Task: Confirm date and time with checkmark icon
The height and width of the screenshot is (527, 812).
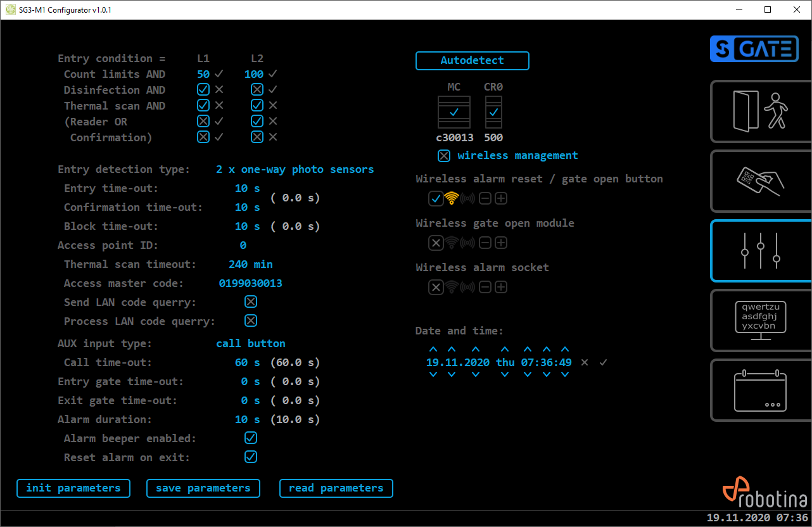Action: (x=604, y=362)
